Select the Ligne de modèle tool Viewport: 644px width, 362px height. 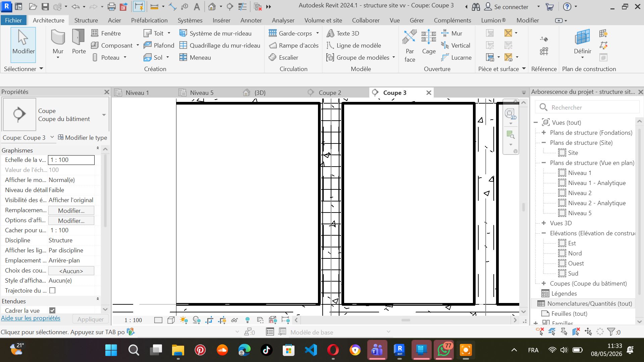tap(354, 45)
